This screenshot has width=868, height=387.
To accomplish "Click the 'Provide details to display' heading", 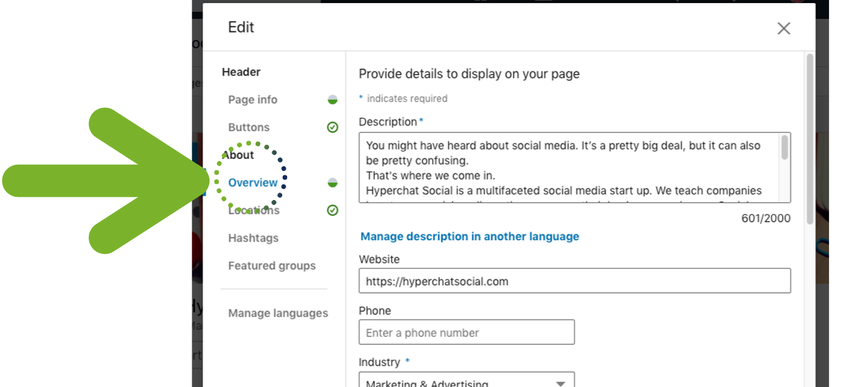I will tap(469, 74).
